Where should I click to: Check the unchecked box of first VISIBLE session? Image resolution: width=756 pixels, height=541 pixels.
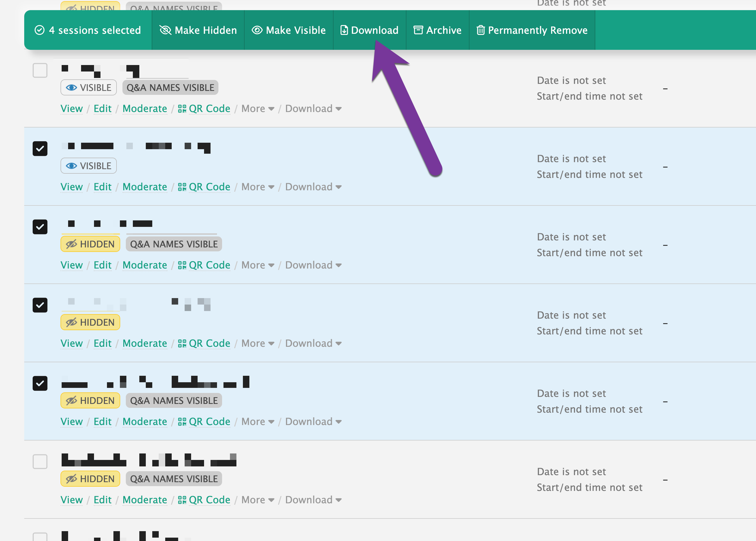click(40, 71)
